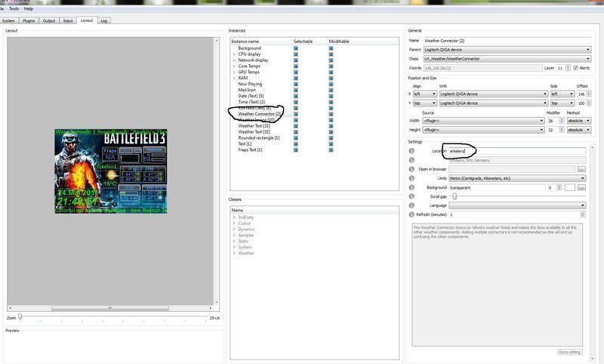The image size is (604, 364).
Task: Open the Width Source dropdown
Action: (483, 121)
